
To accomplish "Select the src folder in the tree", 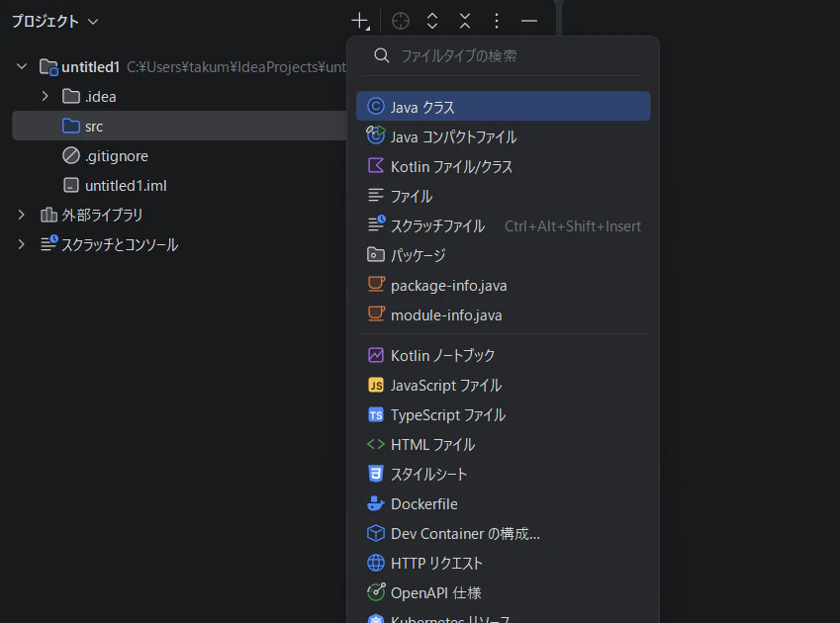I will pos(179,126).
